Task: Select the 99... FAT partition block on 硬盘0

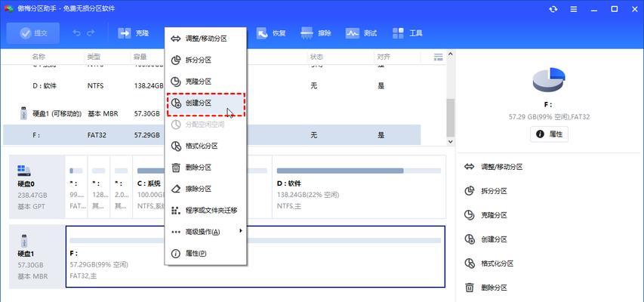Action: pyautogui.click(x=76, y=186)
